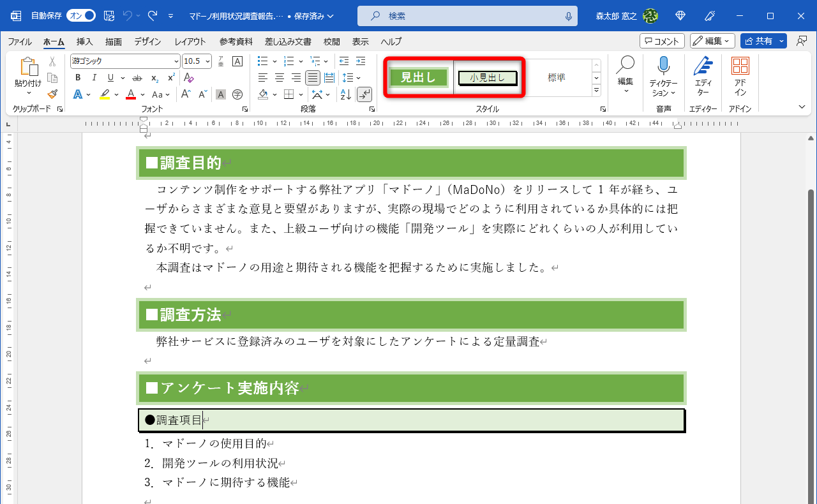Clear all formatting with the eraser icon
The width and height of the screenshot is (817, 504).
click(188, 78)
